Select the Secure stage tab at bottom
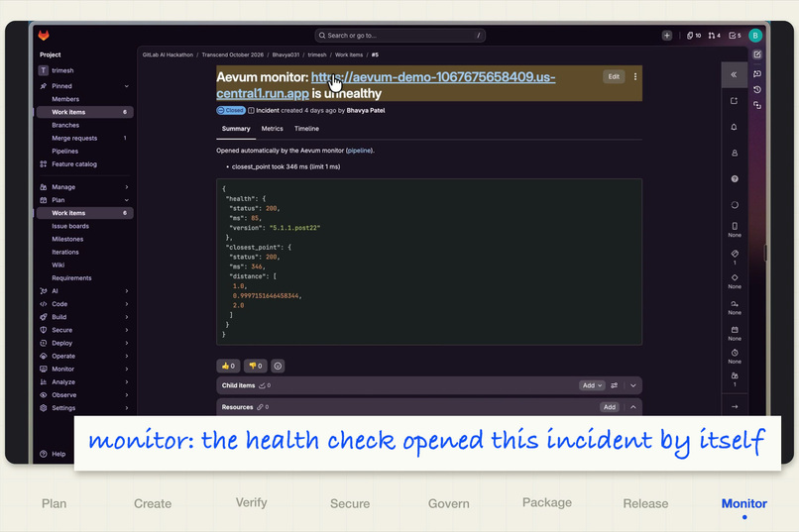 tap(350, 503)
